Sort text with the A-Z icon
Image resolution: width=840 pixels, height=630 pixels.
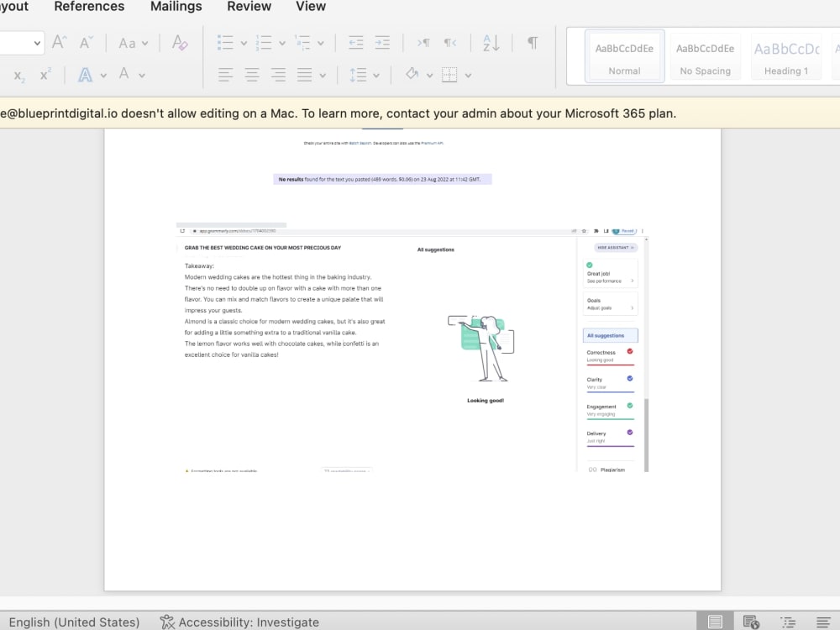(x=491, y=42)
